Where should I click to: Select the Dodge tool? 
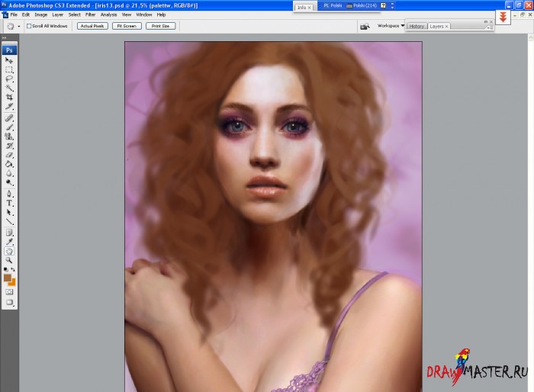tap(9, 182)
